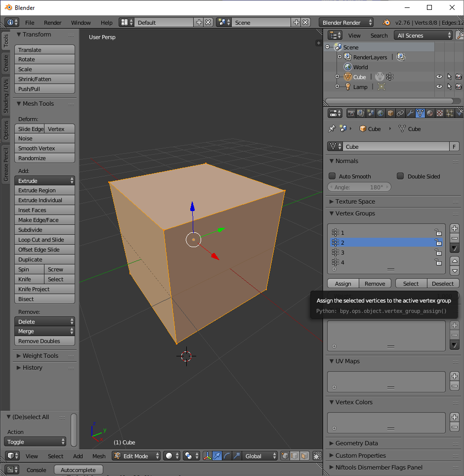The width and height of the screenshot is (464, 476).
Task: Adjust the Auto Smooth Angle slider
Action: [x=359, y=187]
